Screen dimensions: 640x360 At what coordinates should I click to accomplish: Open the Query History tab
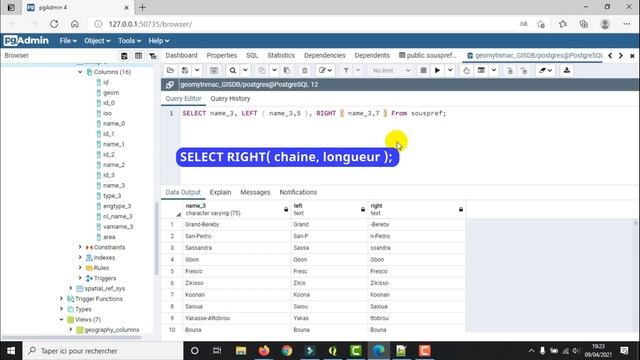point(230,99)
